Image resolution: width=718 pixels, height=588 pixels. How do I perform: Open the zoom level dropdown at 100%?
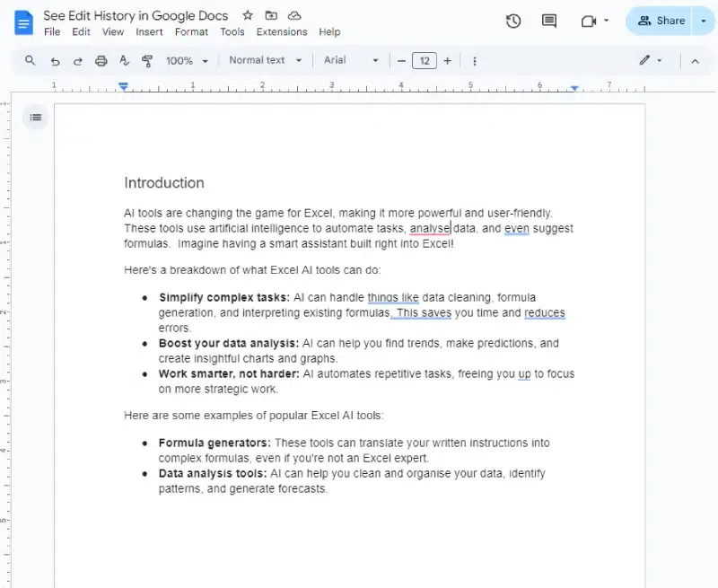point(186,60)
